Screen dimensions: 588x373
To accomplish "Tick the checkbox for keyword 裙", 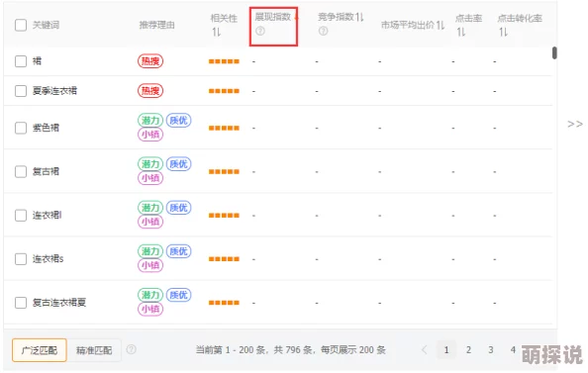I will pyautogui.click(x=21, y=61).
